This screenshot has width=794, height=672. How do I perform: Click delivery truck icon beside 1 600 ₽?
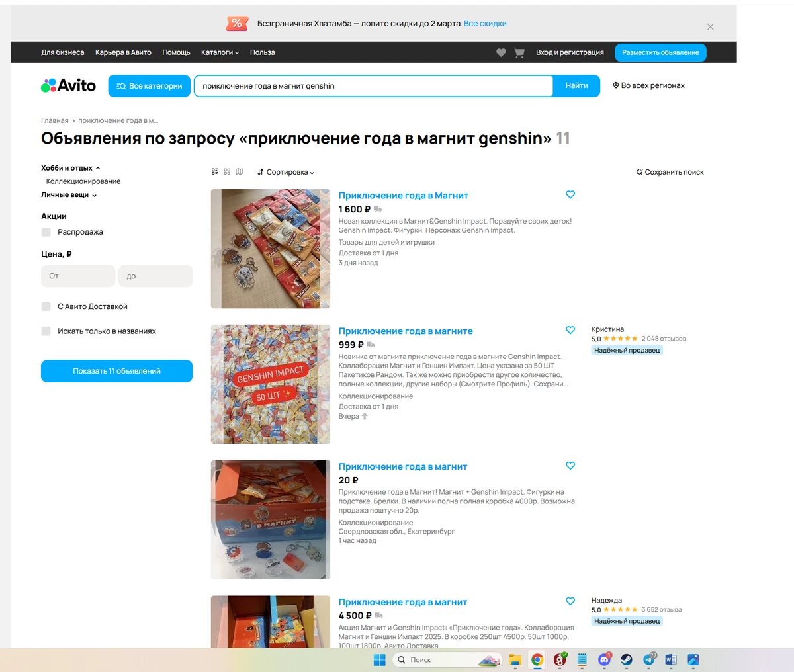(378, 210)
